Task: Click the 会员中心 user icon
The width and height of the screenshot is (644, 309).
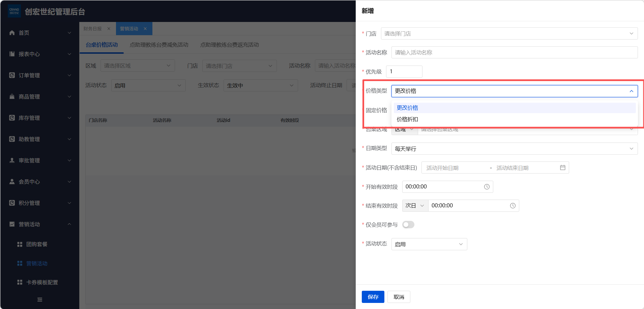Action: click(12, 182)
